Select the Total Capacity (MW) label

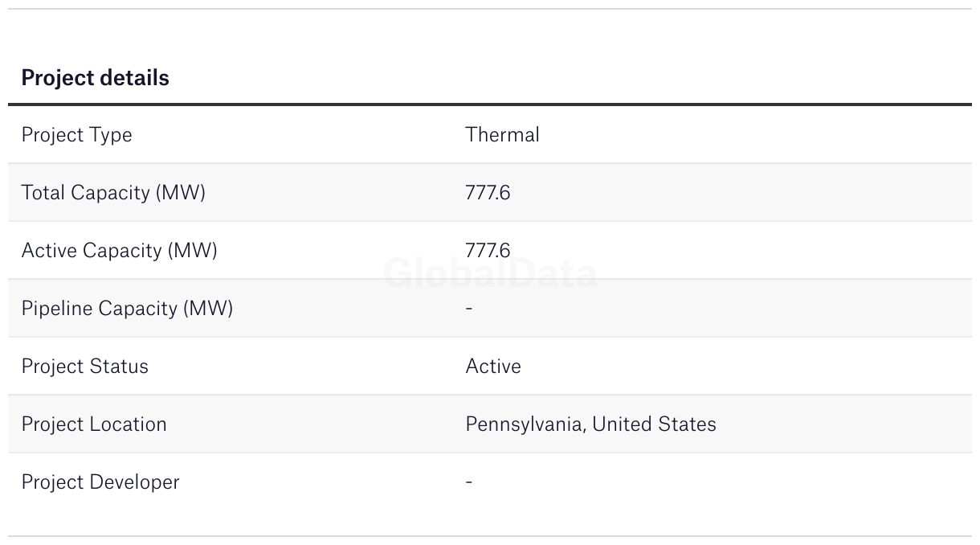point(113,193)
